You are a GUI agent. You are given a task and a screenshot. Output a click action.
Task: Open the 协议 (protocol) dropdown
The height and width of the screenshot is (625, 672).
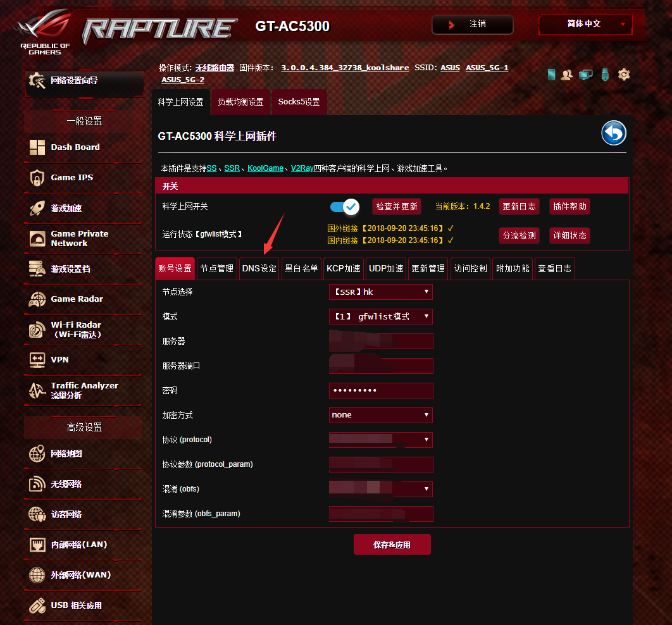380,440
